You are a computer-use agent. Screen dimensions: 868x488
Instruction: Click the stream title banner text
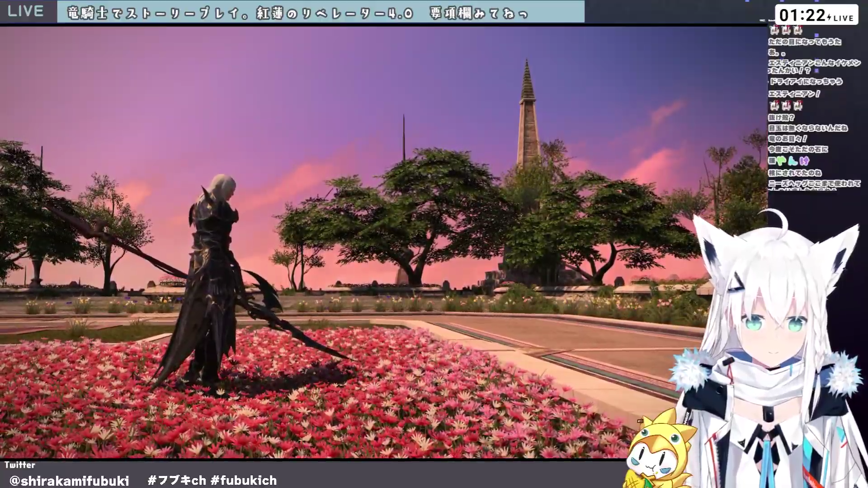(x=298, y=14)
